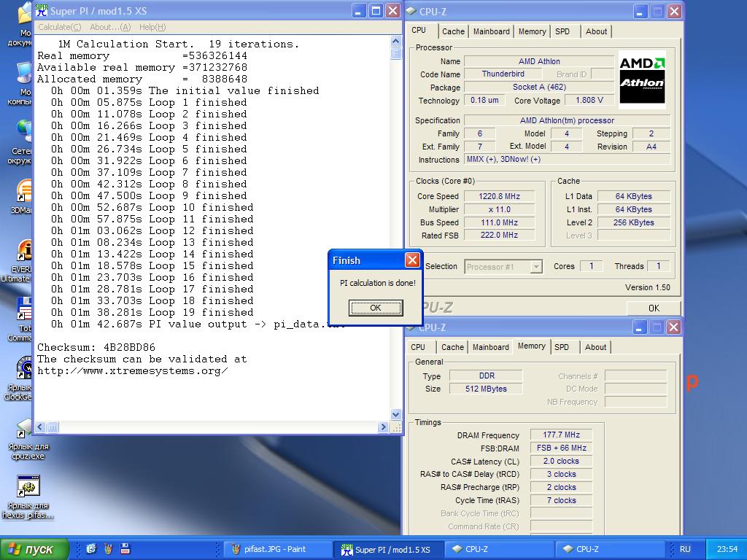Image resolution: width=747 pixels, height=560 pixels.
Task: Click Memory Size value 512 MBytes
Action: (x=486, y=389)
